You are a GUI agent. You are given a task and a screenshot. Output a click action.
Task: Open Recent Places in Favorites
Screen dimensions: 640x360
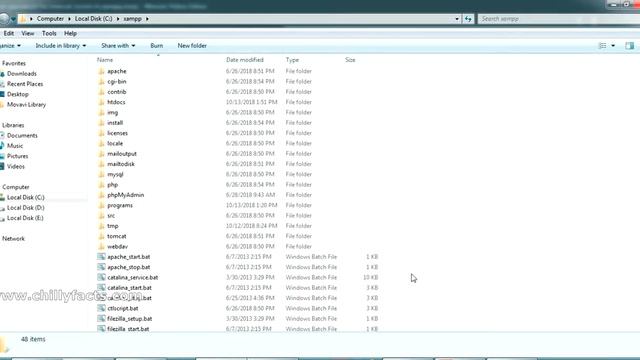pos(25,84)
